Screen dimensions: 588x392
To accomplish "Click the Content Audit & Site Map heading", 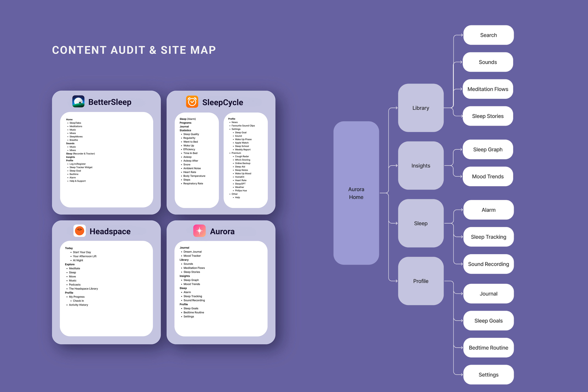I will (134, 50).
